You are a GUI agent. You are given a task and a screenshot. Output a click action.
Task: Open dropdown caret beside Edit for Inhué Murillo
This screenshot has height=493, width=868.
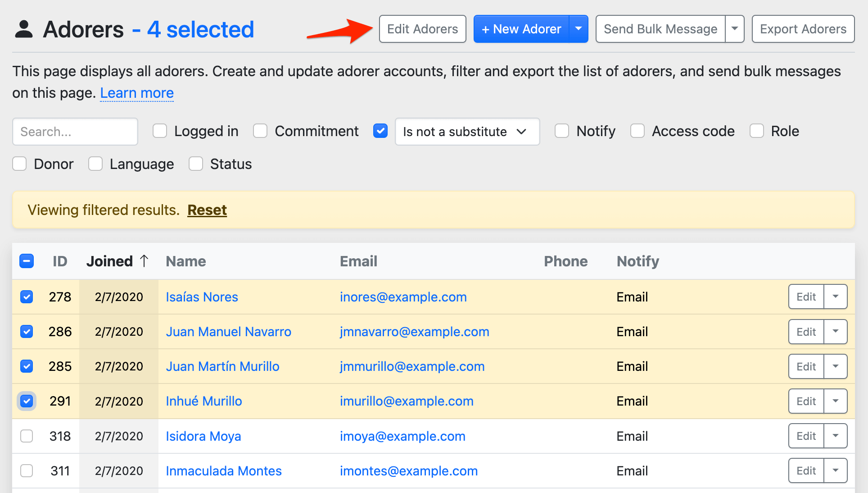click(x=836, y=401)
